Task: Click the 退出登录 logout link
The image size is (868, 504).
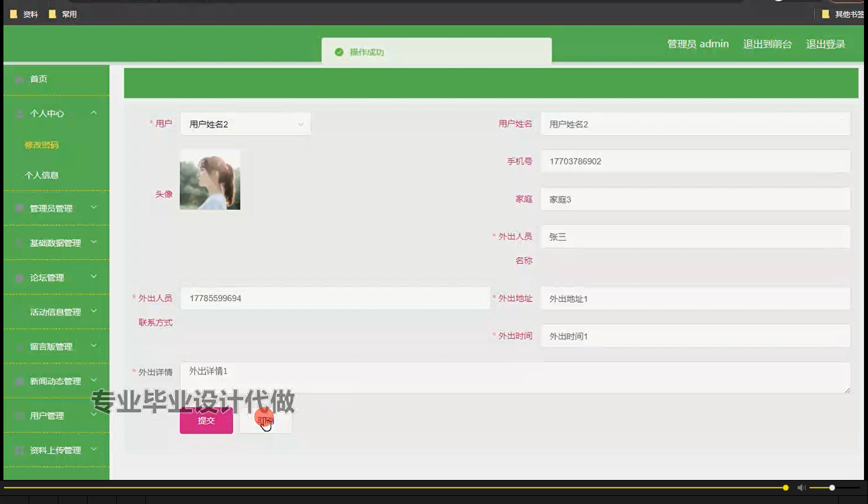Action: (826, 44)
